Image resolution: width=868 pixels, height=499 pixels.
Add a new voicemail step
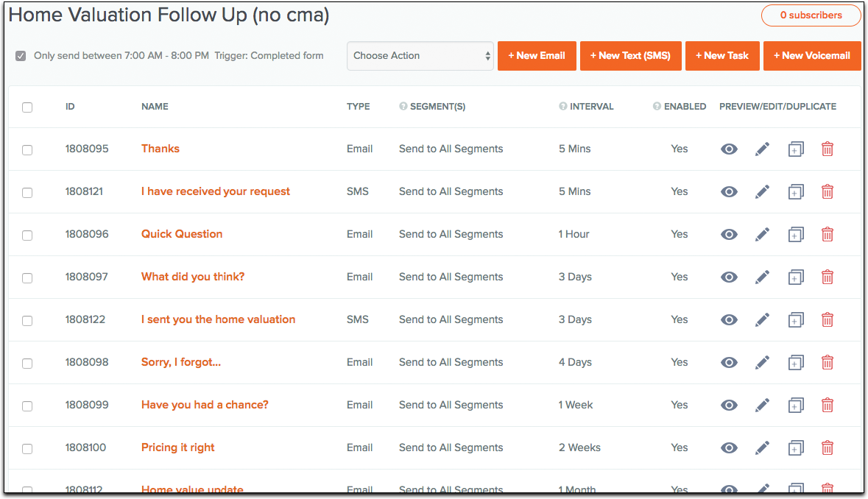pos(812,56)
